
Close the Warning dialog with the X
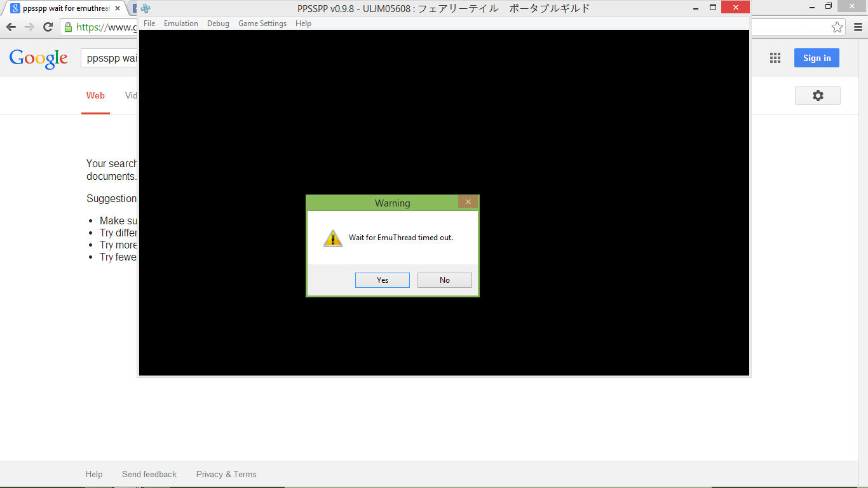coord(468,202)
